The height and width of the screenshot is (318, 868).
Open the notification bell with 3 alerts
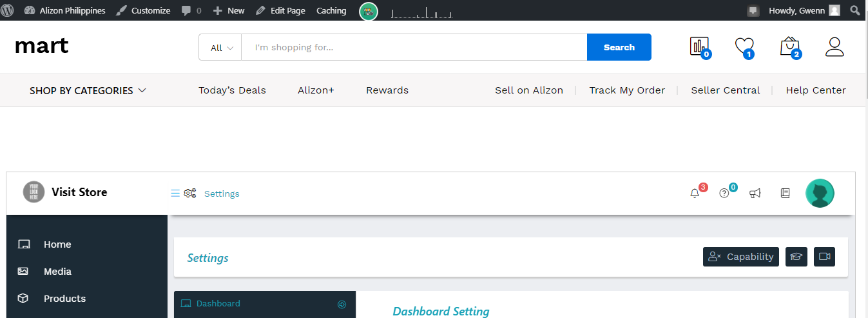[x=695, y=192]
